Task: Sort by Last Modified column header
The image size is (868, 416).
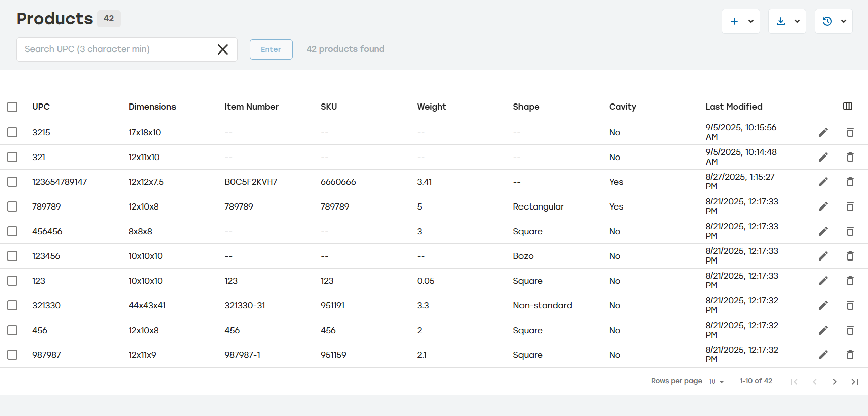Action: [x=733, y=107]
